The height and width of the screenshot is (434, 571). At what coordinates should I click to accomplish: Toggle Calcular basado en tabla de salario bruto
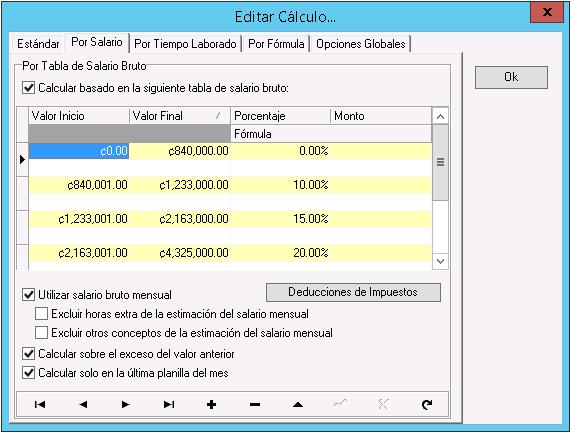point(28,88)
